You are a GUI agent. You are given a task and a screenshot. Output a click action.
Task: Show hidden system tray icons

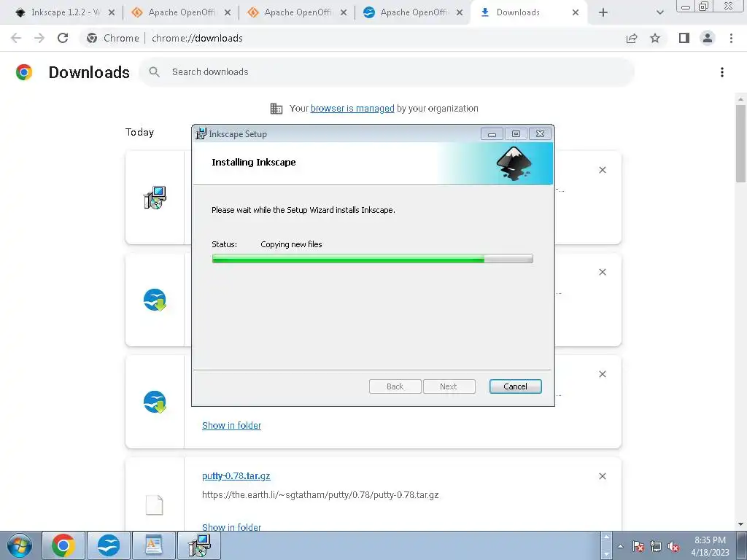[620, 546]
